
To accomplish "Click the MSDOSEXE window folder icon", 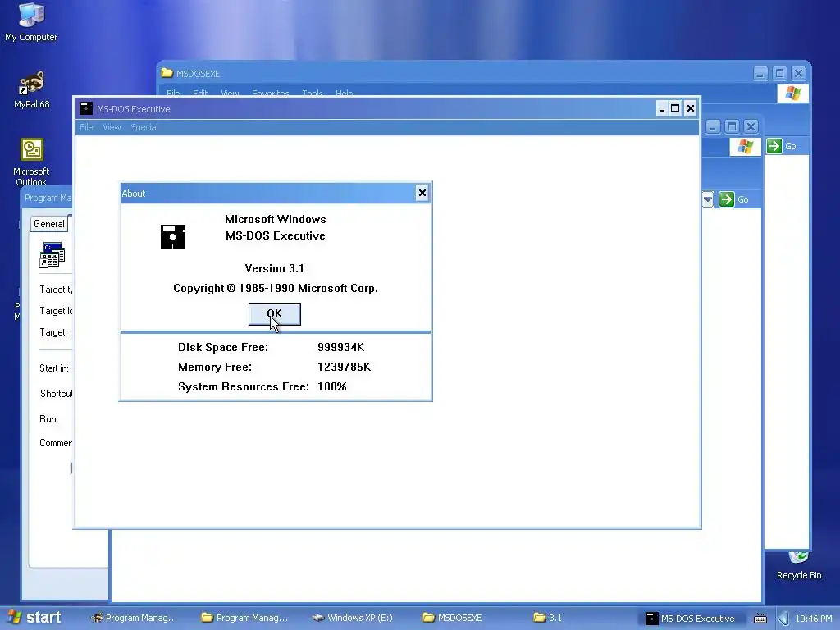I will 167,73.
